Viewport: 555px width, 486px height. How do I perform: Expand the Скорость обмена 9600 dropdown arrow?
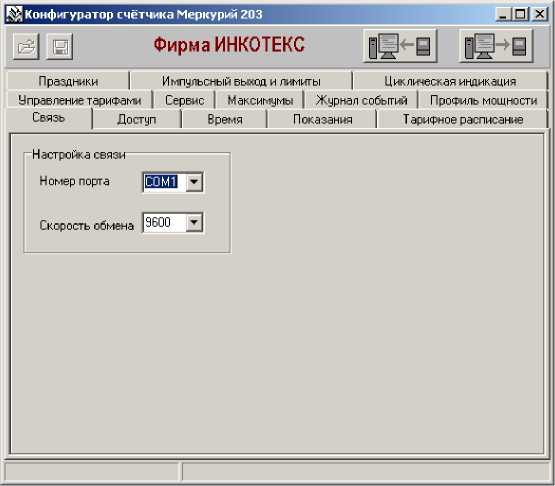click(194, 222)
